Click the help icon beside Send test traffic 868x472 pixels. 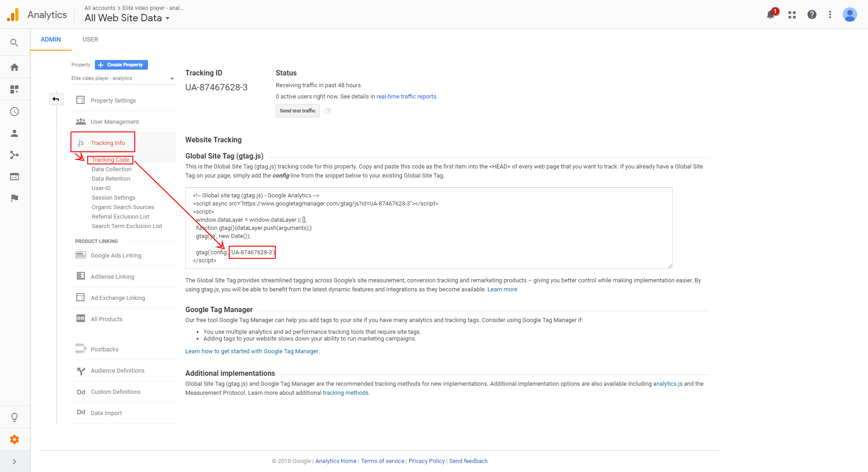coord(328,111)
